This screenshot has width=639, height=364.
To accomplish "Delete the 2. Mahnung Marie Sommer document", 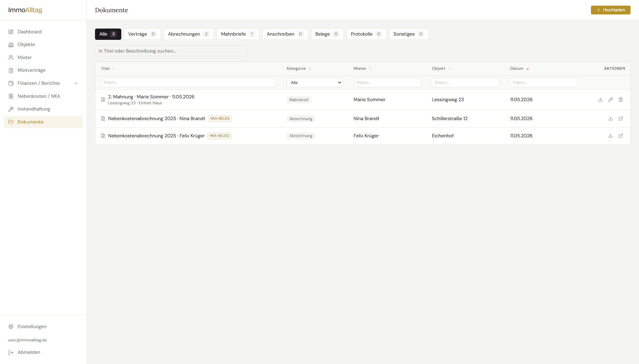I will click(621, 99).
